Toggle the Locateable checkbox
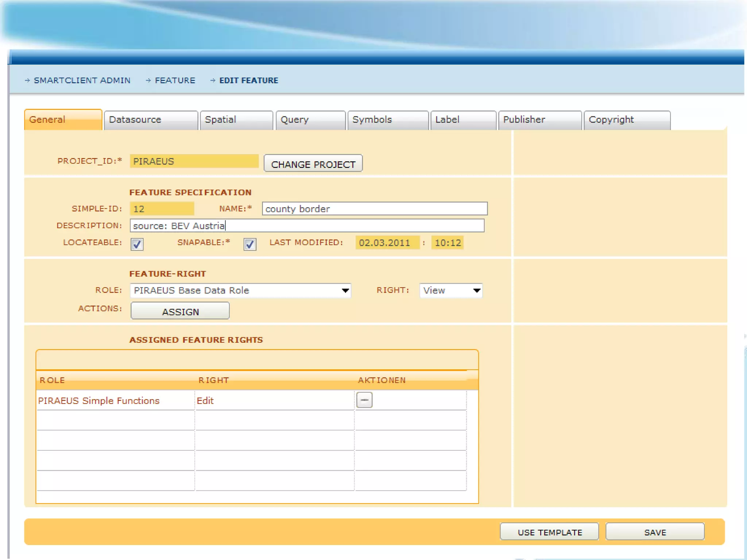747x560 pixels. (x=137, y=244)
